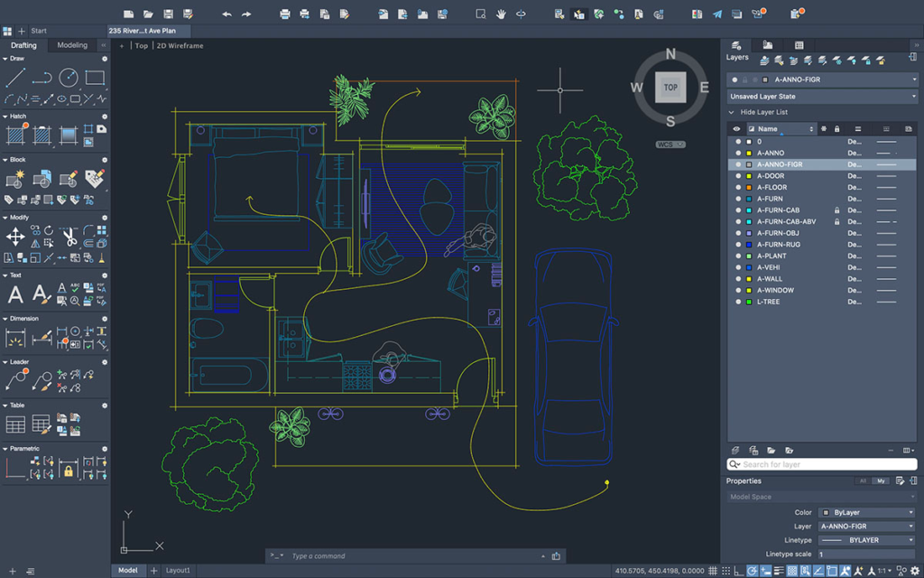This screenshot has height=578, width=924.
Task: Click the Print icon in toolbar
Action: 285,14
